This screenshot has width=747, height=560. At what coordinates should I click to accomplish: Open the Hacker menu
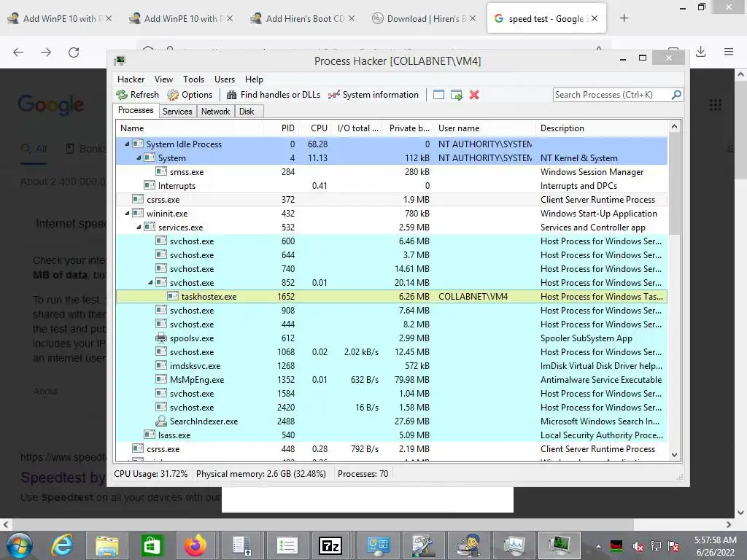pos(131,79)
